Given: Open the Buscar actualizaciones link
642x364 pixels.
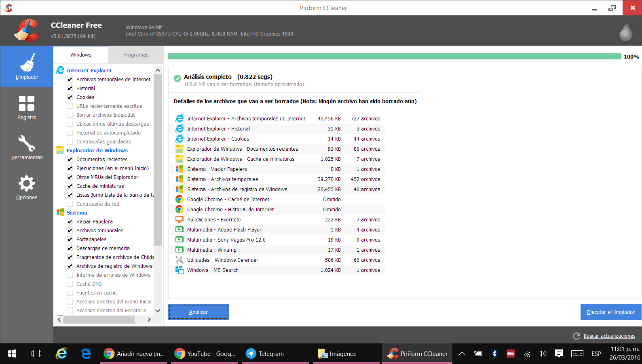Looking at the screenshot, I should (x=609, y=336).
